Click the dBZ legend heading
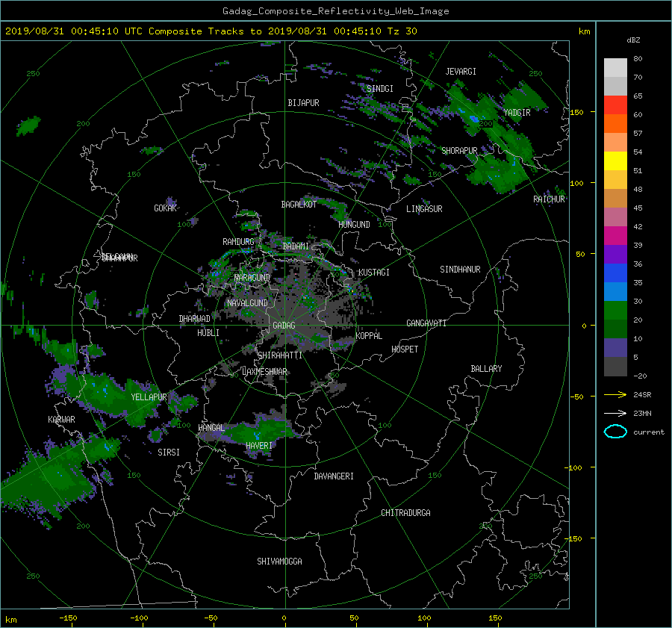 point(633,40)
